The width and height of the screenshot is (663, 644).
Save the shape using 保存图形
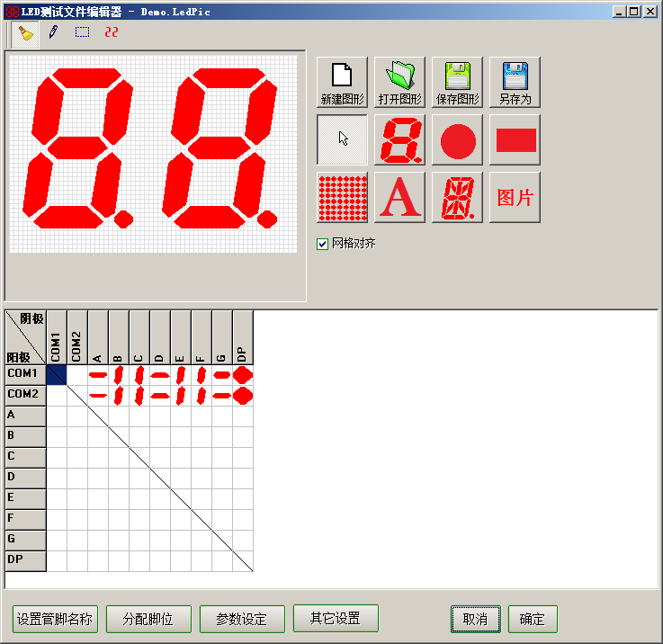pos(458,83)
